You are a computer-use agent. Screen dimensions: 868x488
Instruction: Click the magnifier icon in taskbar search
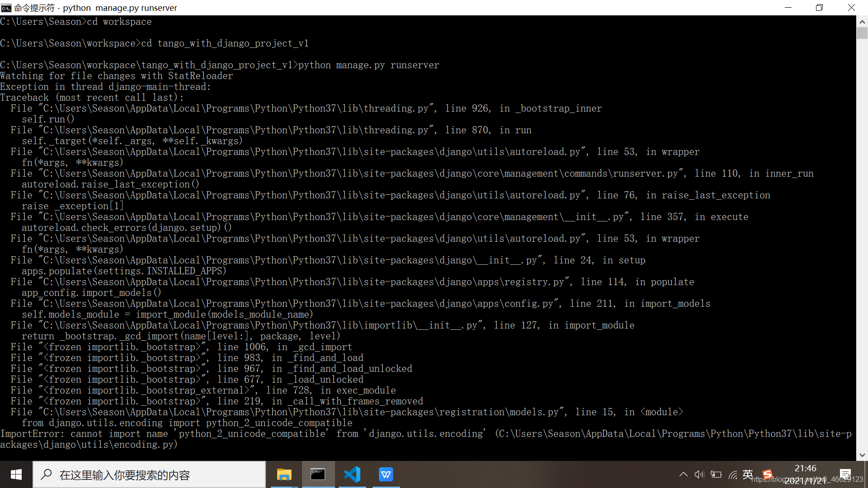46,474
